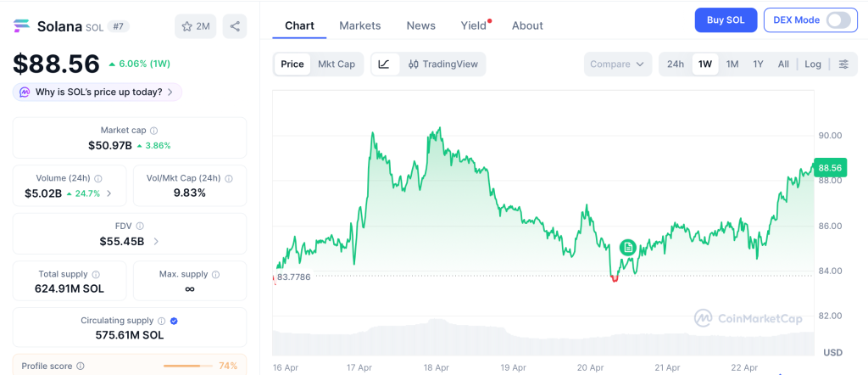Click the info icon next to FDV
The image size is (868, 375).
coord(140,226)
